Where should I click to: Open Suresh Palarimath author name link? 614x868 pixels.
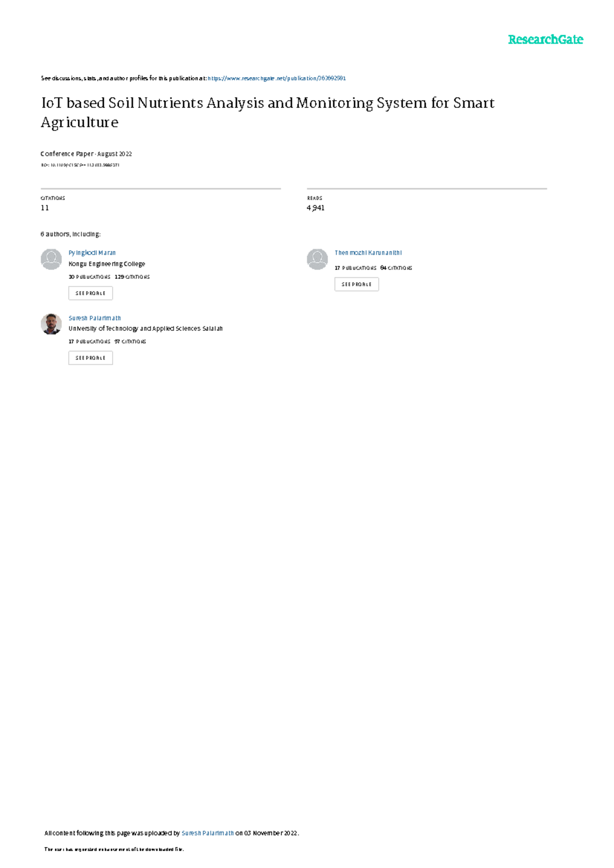(x=95, y=318)
